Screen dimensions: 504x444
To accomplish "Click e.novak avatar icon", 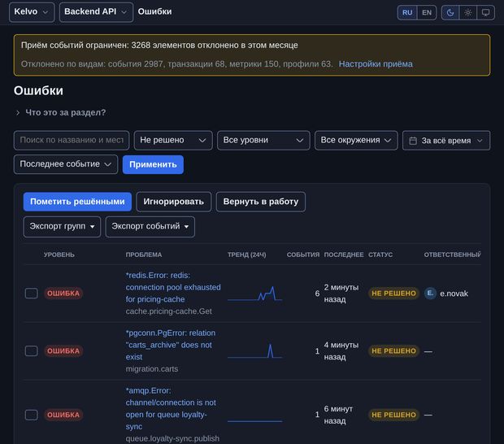I will [x=430, y=294].
